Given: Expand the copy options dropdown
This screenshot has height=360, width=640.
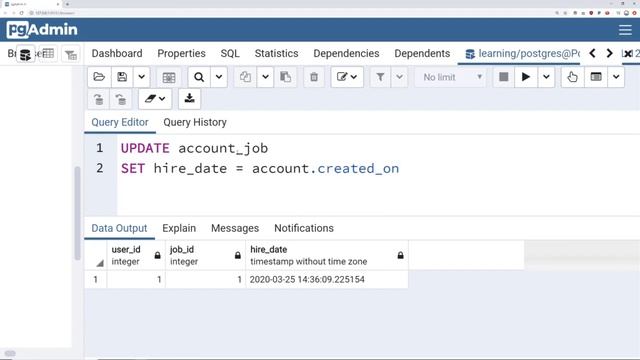Looking at the screenshot, I should click(x=265, y=77).
